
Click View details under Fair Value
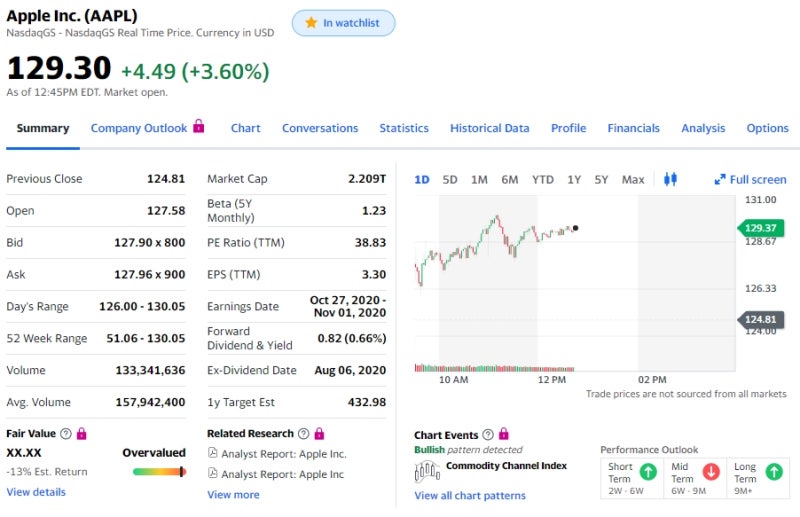coord(36,492)
